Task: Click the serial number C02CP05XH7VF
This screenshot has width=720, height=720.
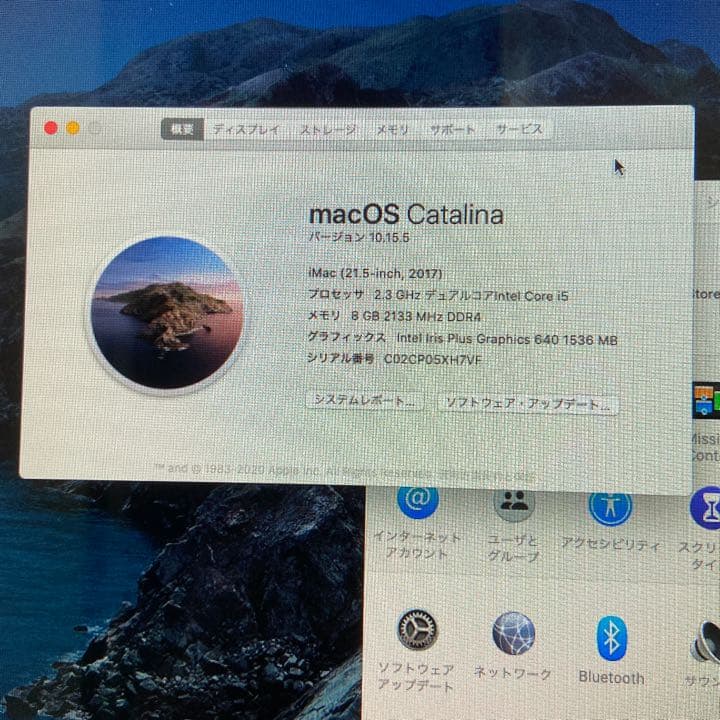Action: pos(433,359)
